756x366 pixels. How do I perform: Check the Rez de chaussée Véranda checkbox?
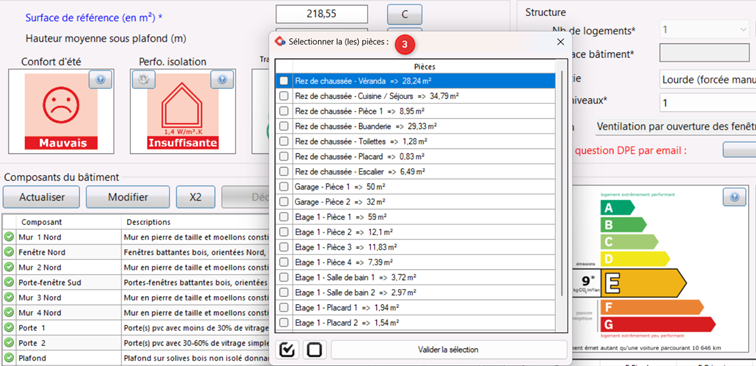click(284, 81)
